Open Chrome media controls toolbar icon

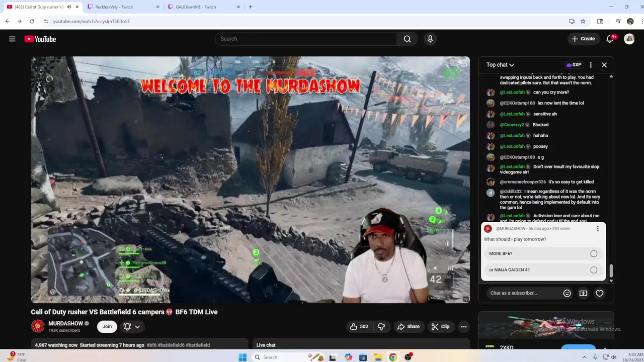tap(618, 21)
